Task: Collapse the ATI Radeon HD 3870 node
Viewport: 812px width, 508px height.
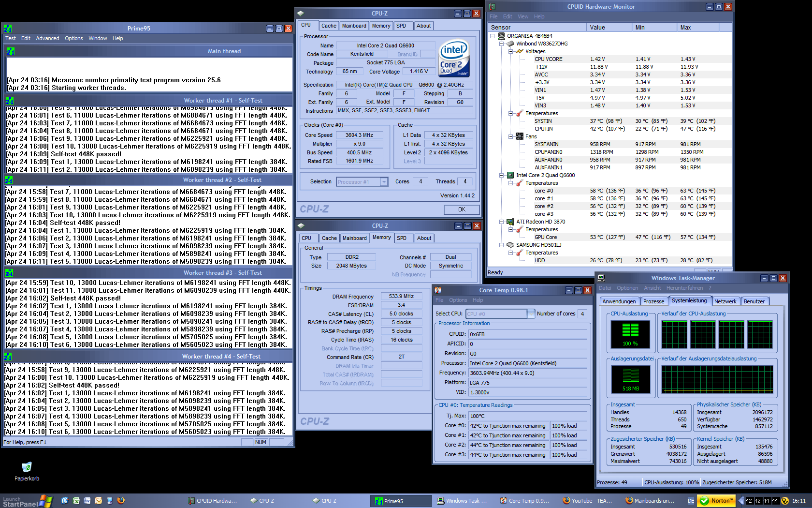Action: coord(501,222)
